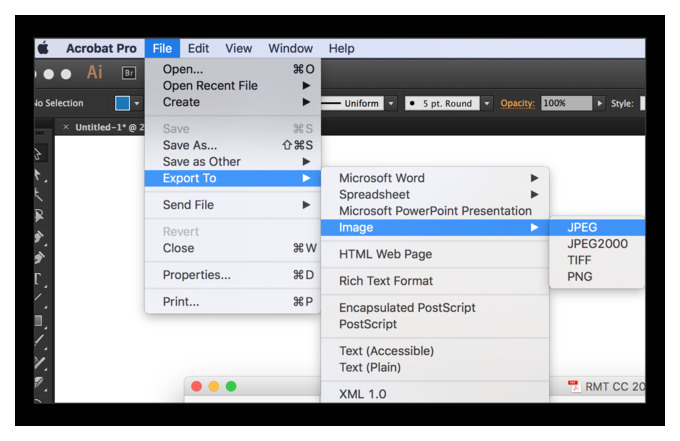The image size is (680, 441).
Task: Expand the Save as Other submenu
Action: pos(233,162)
